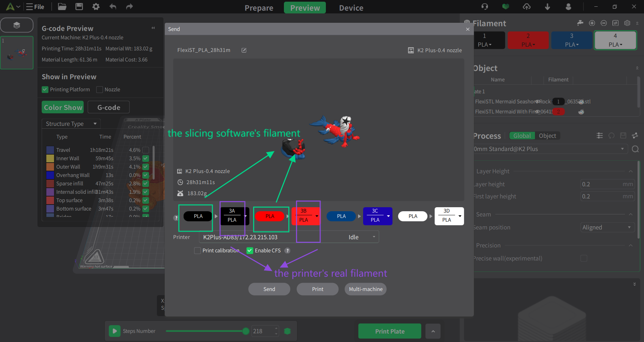The height and width of the screenshot is (342, 644).
Task: Add filament with plus icon
Action: [592, 23]
